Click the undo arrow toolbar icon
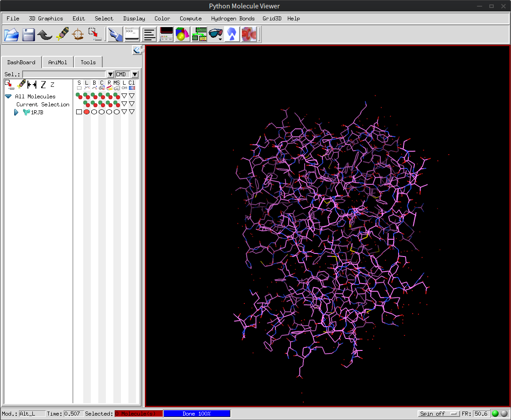 click(45, 35)
